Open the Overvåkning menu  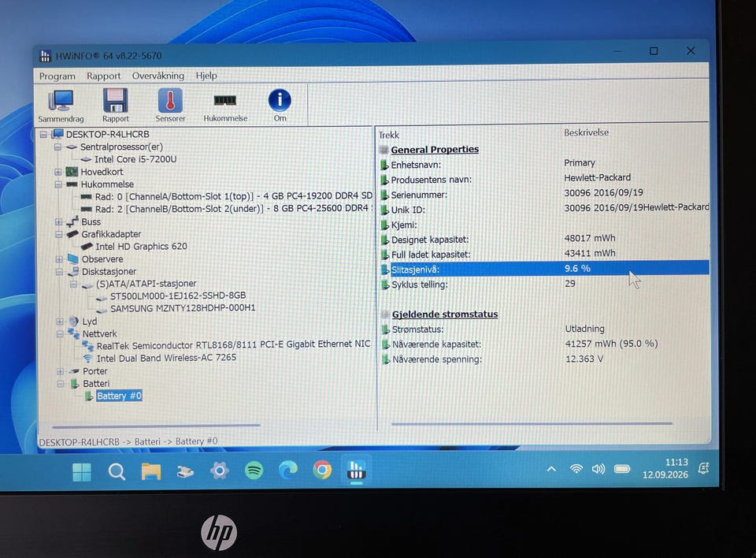[158, 76]
